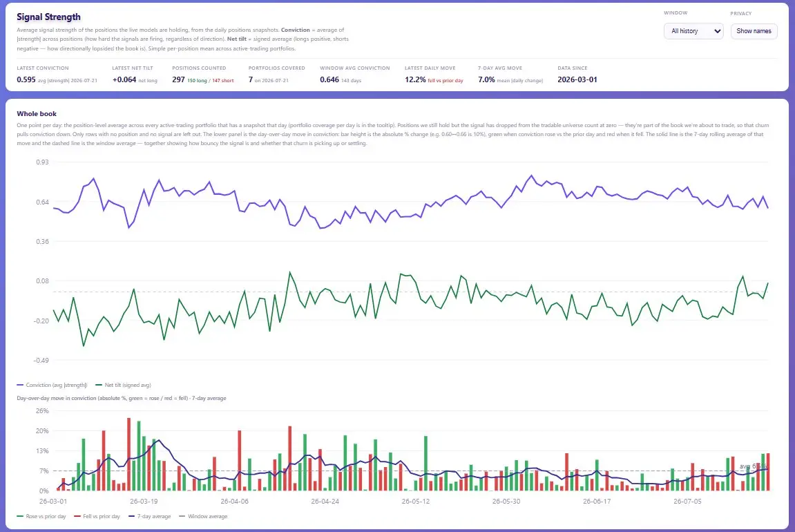This screenshot has height=532, width=795.
Task: Click the 26-06-17 date axis label
Action: point(597,501)
